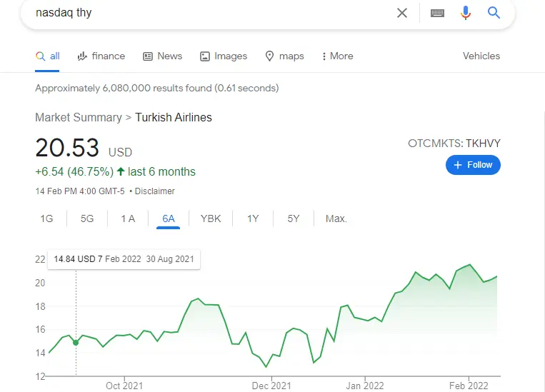Screen dimensions: 545x392
Task: Open the Market Summary link
Action: click(x=79, y=118)
